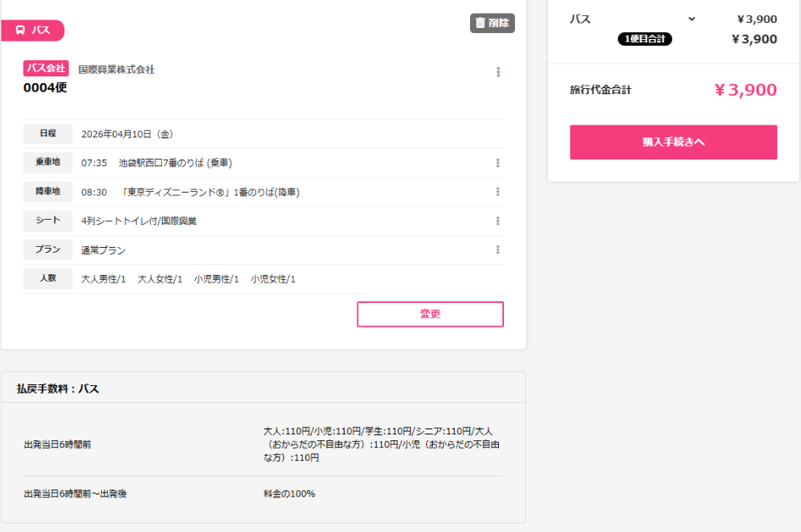This screenshot has width=801, height=532.
Task: Click the 変更 change button
Action: [429, 314]
